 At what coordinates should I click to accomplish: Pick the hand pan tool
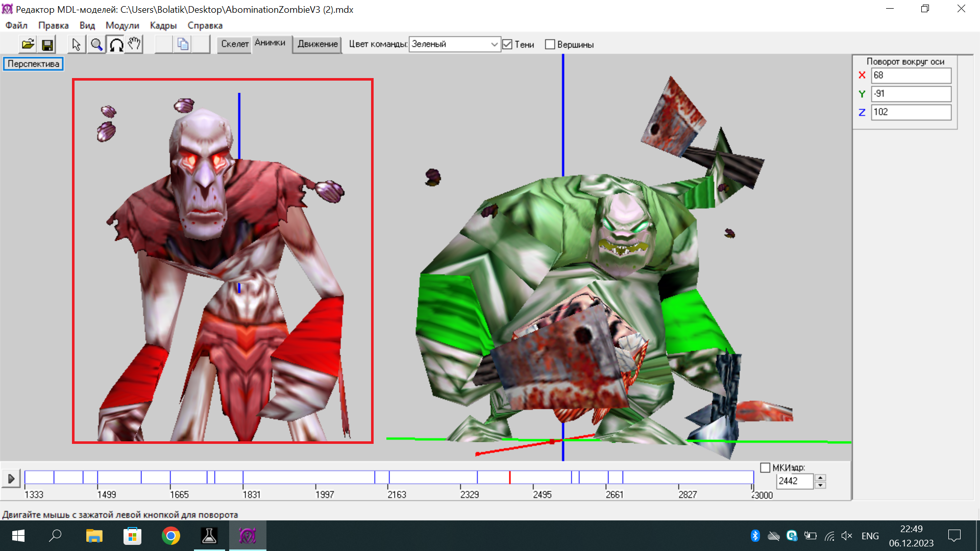pos(134,45)
